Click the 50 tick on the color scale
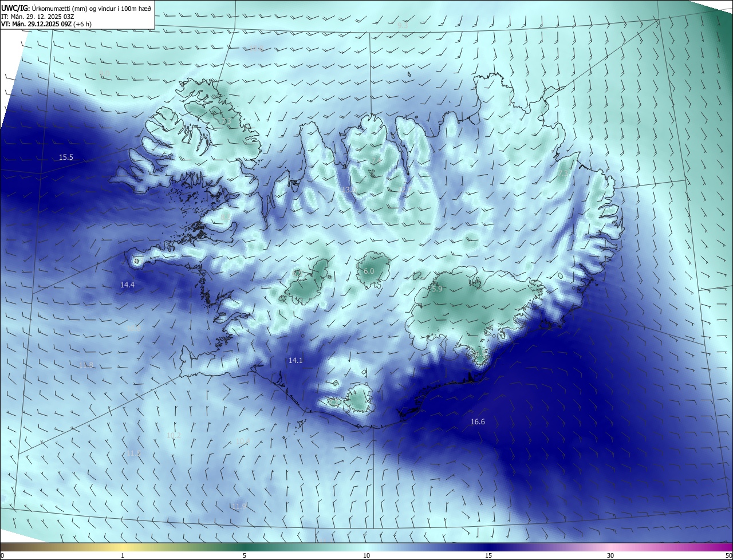 point(728,555)
